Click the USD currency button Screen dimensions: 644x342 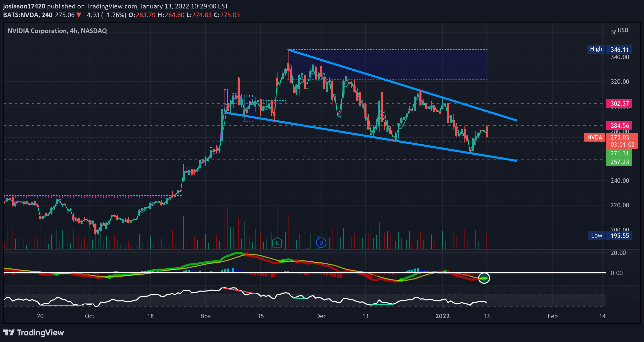pos(623,30)
